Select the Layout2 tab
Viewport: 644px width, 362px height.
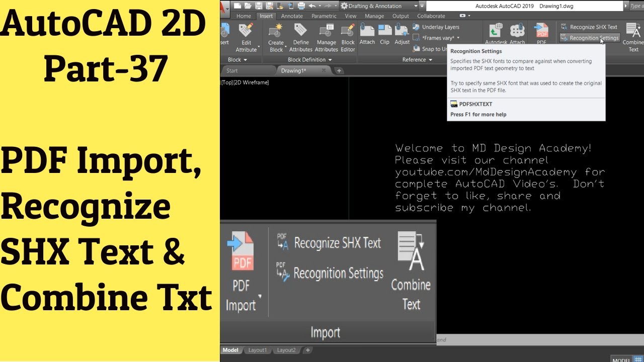[286, 350]
